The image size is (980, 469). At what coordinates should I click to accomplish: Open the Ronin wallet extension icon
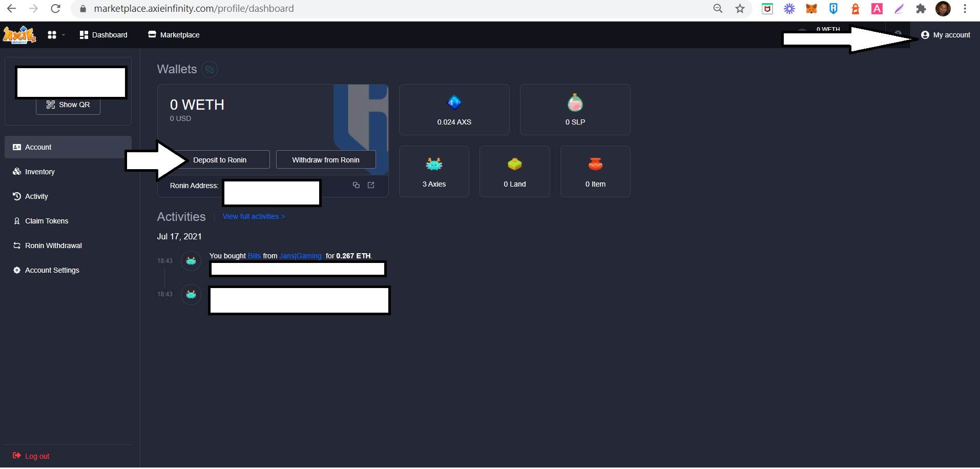click(x=833, y=9)
